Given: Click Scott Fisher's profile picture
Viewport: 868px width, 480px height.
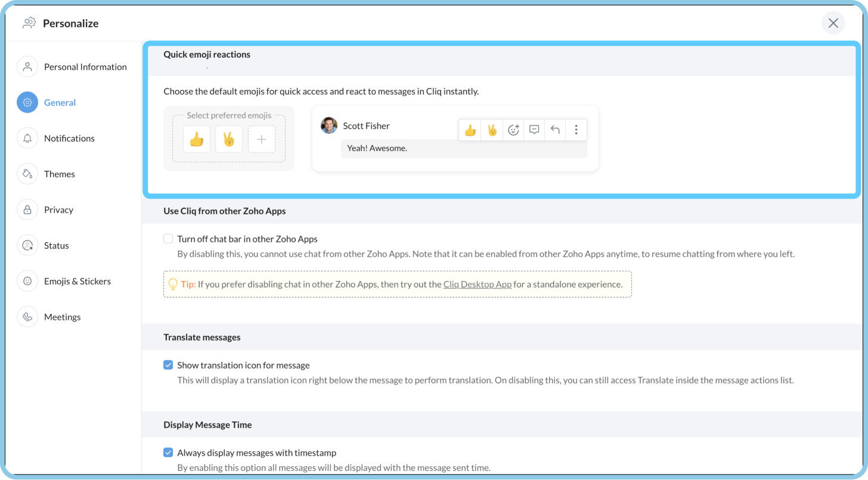Looking at the screenshot, I should coord(328,126).
